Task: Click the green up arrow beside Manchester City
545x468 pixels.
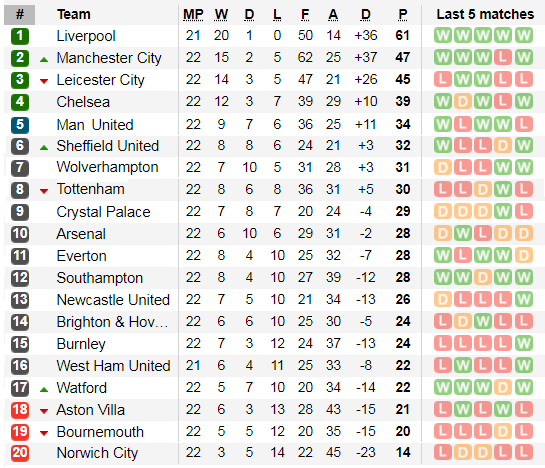Action: tap(44, 60)
